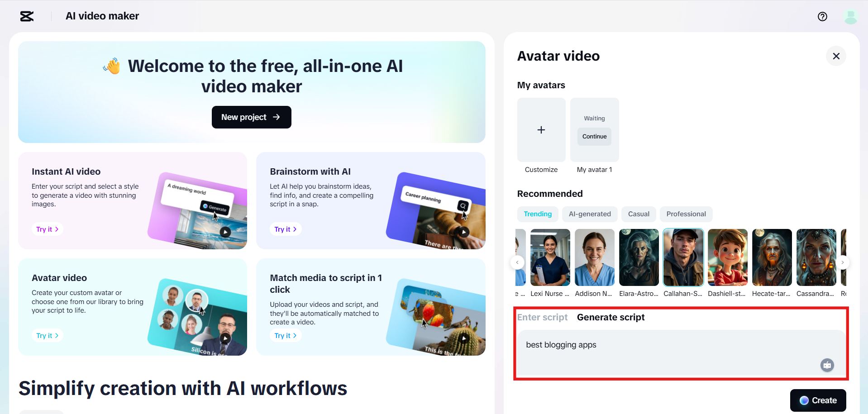Enable the Casual filter chip
This screenshot has height=414, width=868.
coord(638,214)
